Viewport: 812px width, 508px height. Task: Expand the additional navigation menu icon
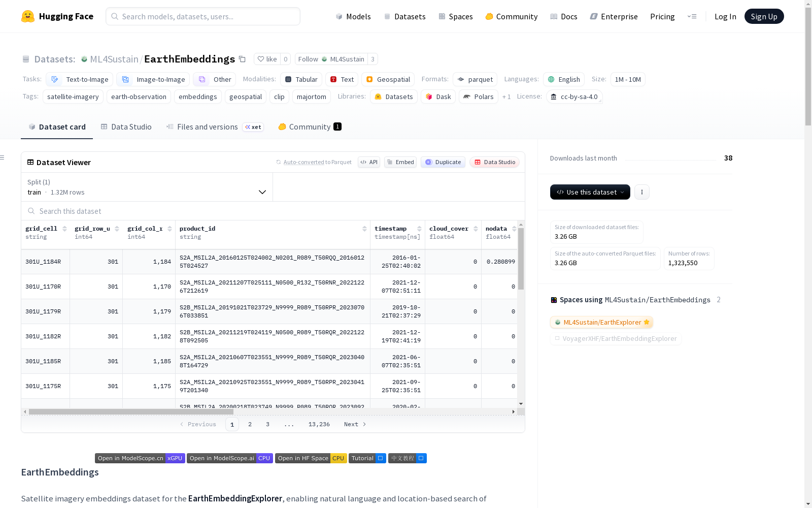tap(692, 16)
